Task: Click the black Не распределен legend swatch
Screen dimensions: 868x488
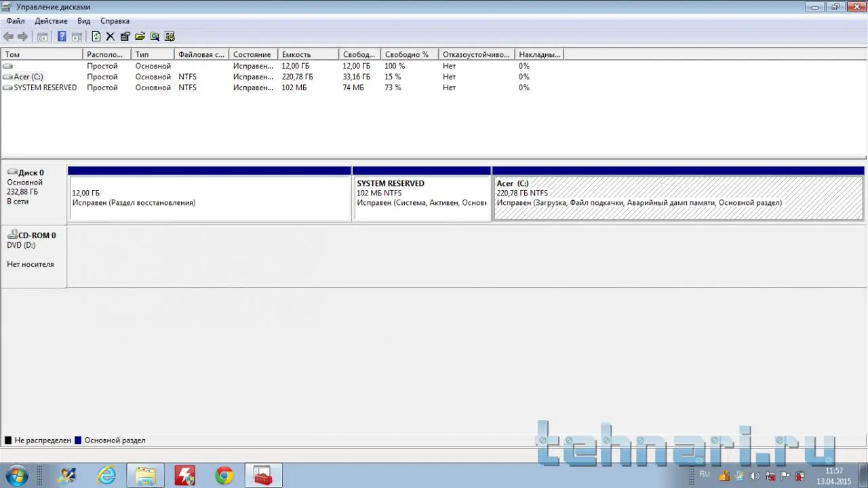Action: [x=8, y=440]
